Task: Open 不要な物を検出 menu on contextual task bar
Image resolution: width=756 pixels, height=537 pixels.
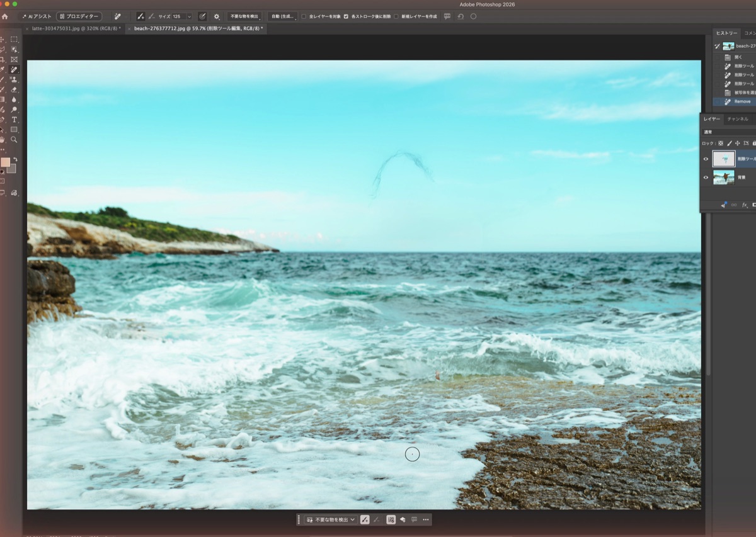Action: pos(329,519)
